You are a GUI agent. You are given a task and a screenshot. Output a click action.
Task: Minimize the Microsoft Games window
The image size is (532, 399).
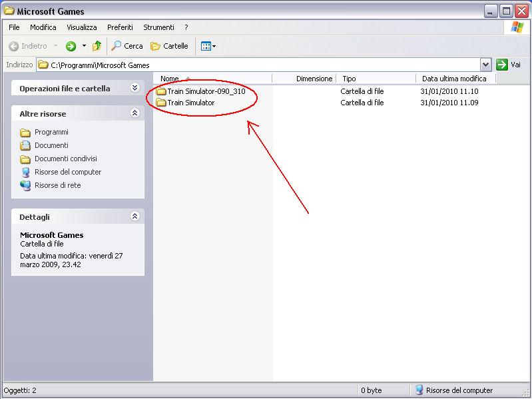tap(490, 11)
